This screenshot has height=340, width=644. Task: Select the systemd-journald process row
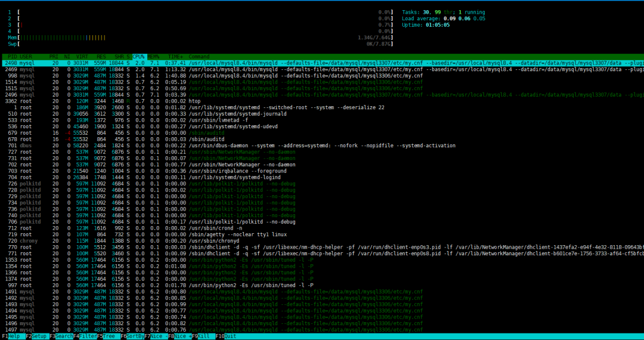coord(322,114)
